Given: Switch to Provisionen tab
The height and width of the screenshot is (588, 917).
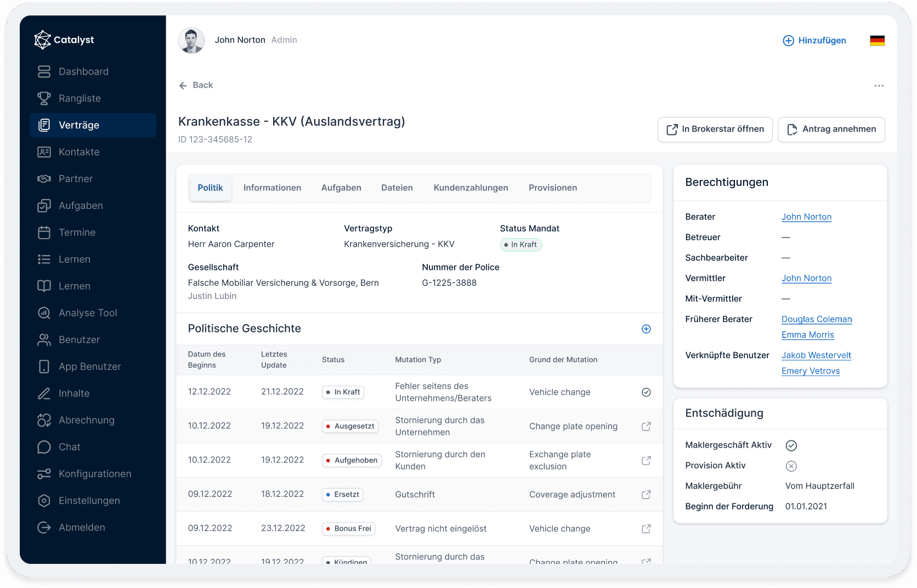Looking at the screenshot, I should [553, 188].
